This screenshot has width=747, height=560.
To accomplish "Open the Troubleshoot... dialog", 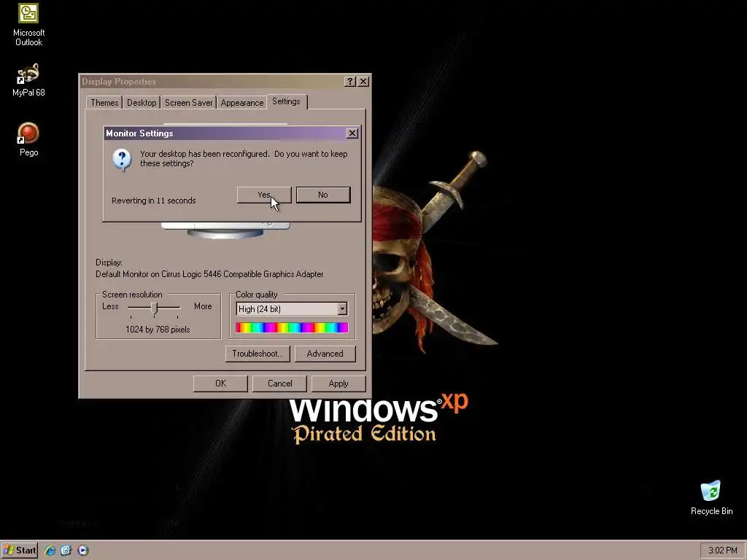I will (x=258, y=354).
